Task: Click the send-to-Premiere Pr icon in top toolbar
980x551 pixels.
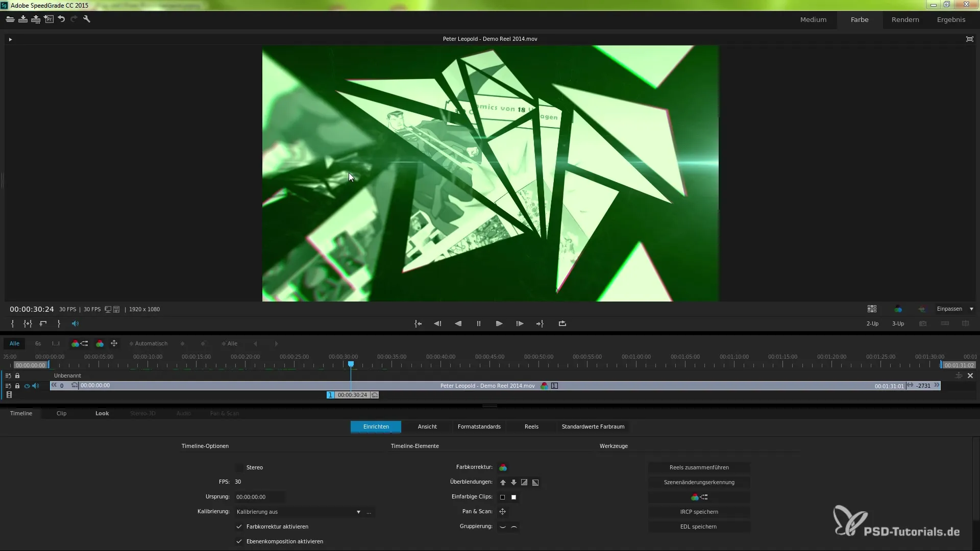Action: (x=48, y=19)
